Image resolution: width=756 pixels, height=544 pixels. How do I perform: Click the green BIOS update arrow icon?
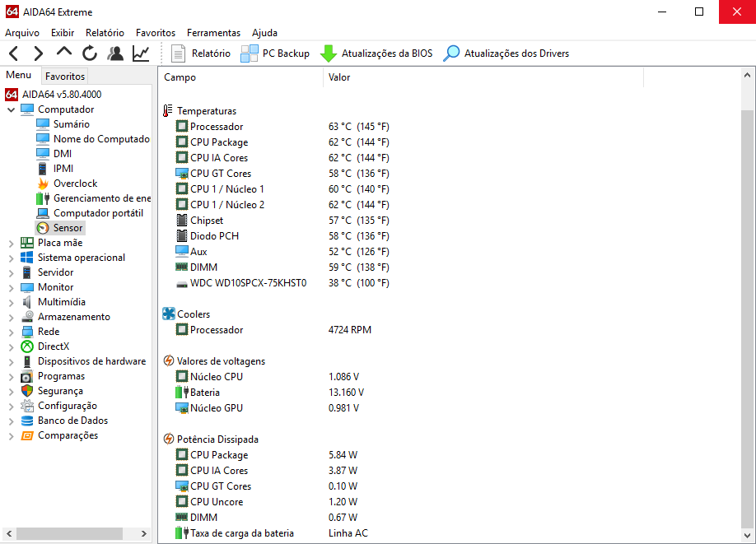tap(329, 53)
